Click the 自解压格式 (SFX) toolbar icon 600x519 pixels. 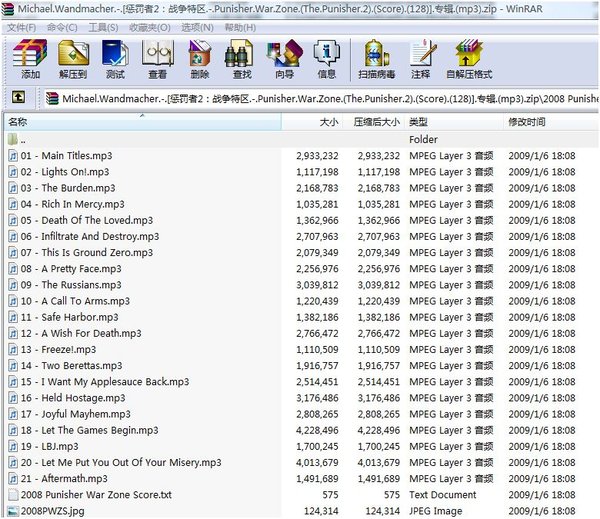coord(469,54)
